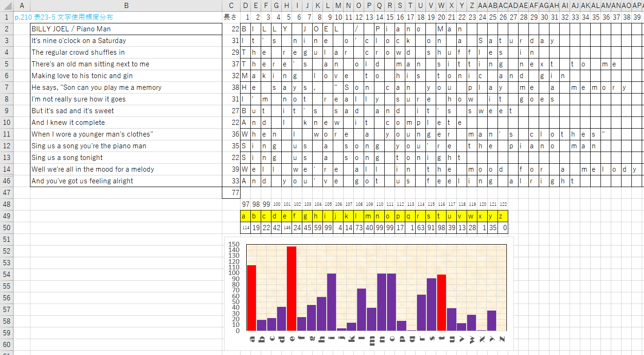Screen dimensions: 644x355
Task: Click yellow letter cell 'm'
Action: 369,216
